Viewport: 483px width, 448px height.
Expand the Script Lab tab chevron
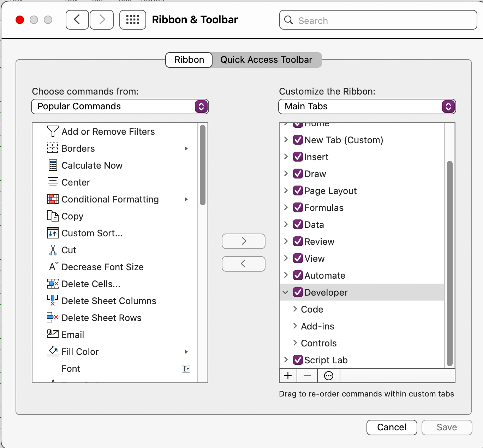(x=286, y=360)
